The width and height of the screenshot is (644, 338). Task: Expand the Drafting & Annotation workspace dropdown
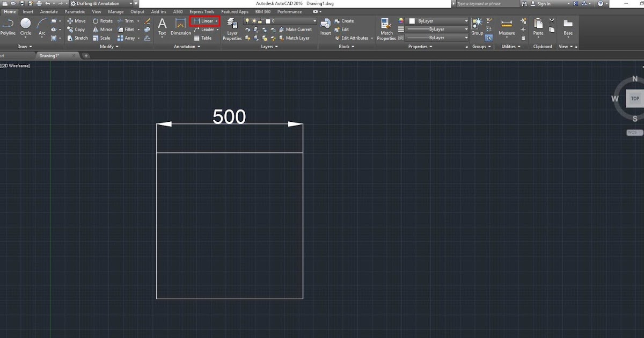[130, 4]
